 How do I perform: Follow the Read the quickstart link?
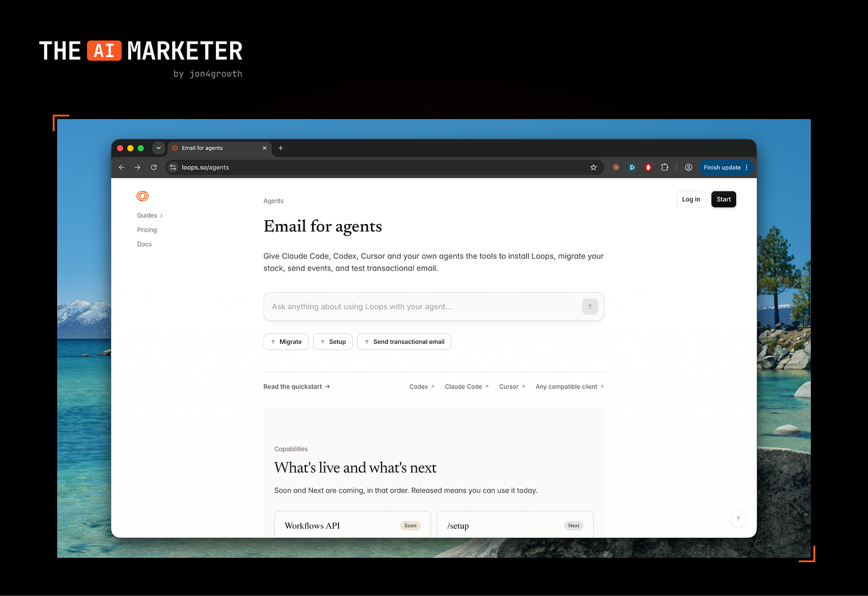(x=297, y=387)
